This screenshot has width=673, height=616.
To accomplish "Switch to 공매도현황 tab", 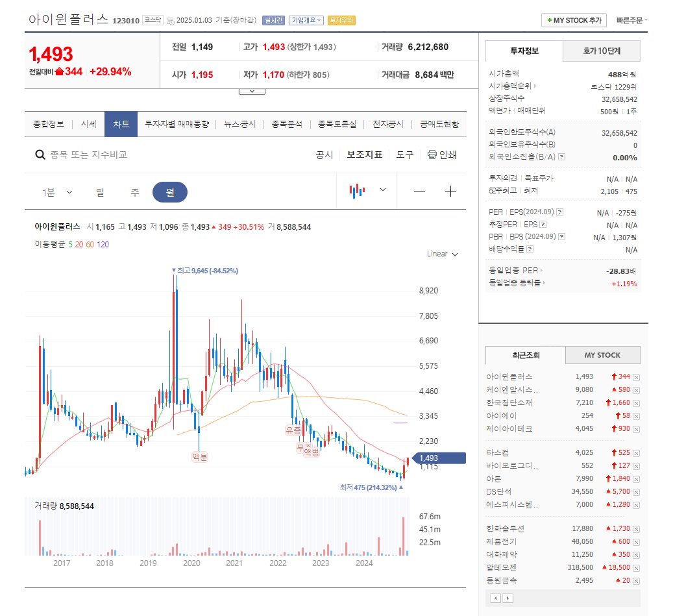I will 439,124.
